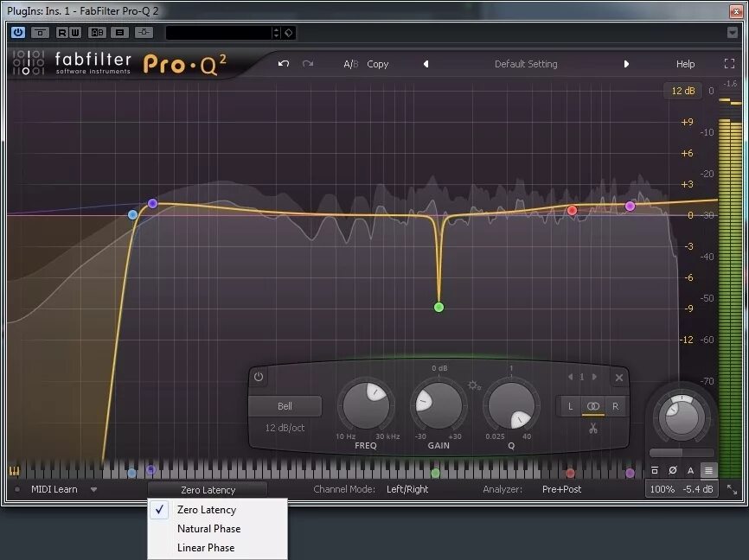This screenshot has width=749, height=560.
Task: Open the Zero Latency processing mode menu
Action: click(208, 490)
